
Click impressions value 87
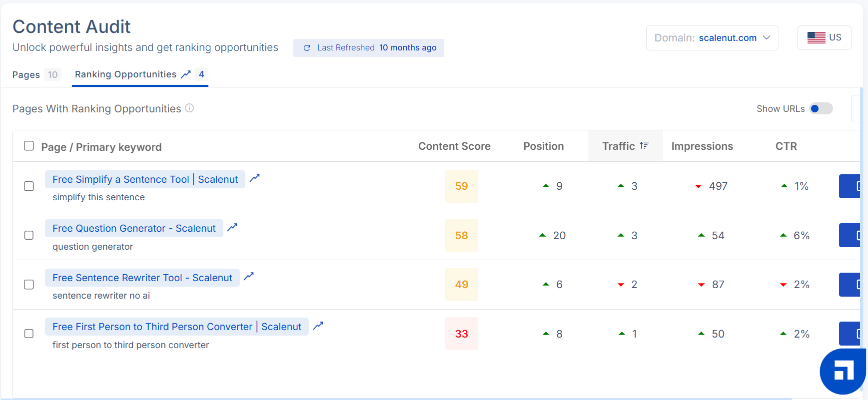[718, 285]
